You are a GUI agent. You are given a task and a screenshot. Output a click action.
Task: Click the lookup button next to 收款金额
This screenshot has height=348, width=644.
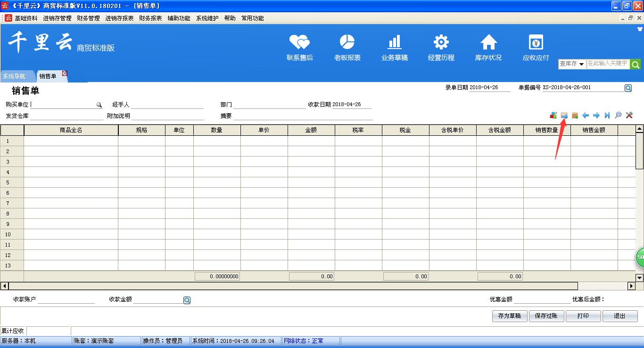(x=187, y=300)
